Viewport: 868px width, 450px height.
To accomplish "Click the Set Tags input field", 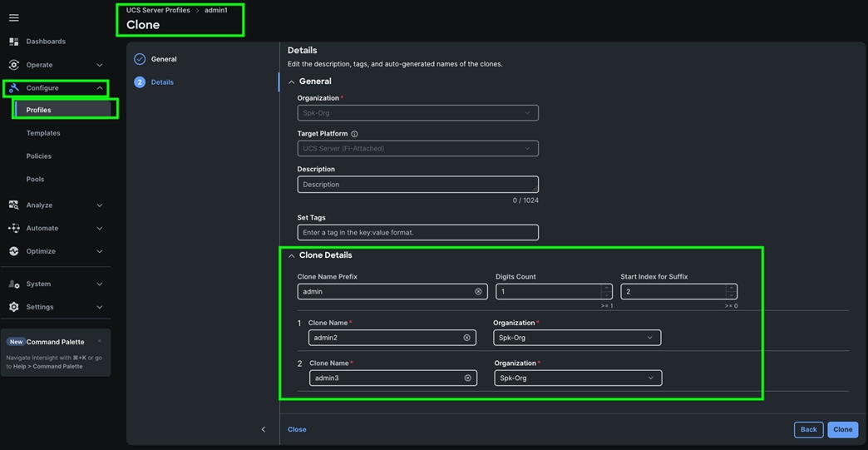I will [418, 232].
